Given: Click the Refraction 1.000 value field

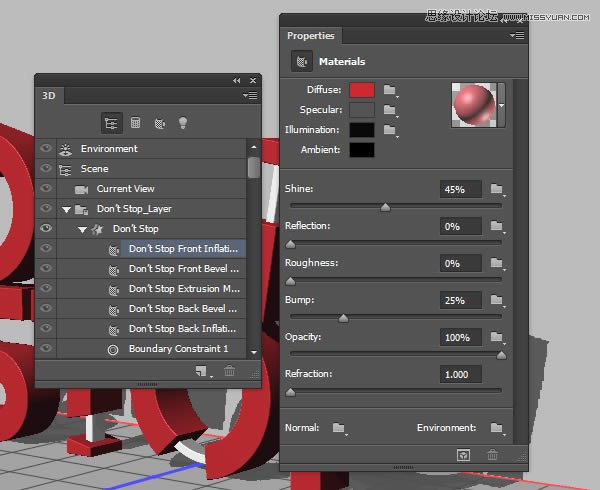Looking at the screenshot, I should [x=461, y=374].
